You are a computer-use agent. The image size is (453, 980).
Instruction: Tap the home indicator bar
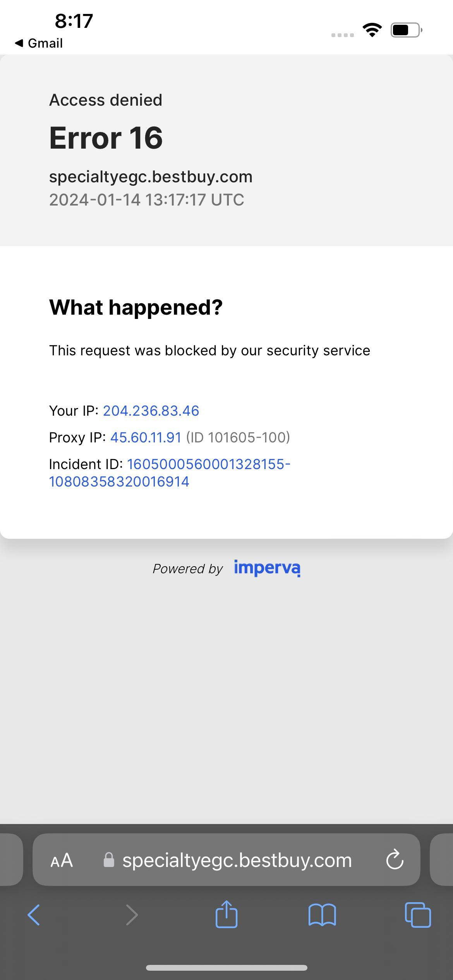(226, 968)
